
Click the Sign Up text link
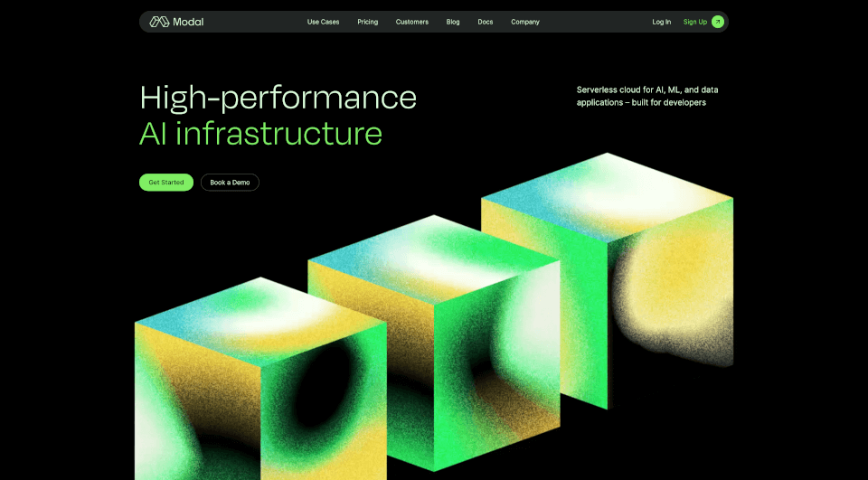tap(694, 22)
